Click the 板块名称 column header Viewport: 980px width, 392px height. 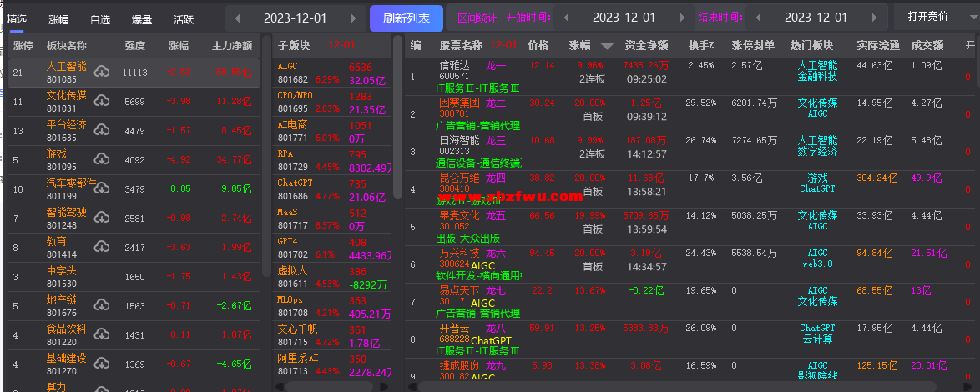click(66, 46)
